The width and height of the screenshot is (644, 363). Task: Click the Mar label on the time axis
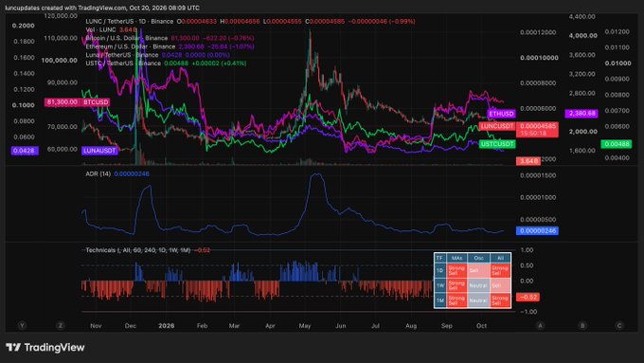(234, 326)
